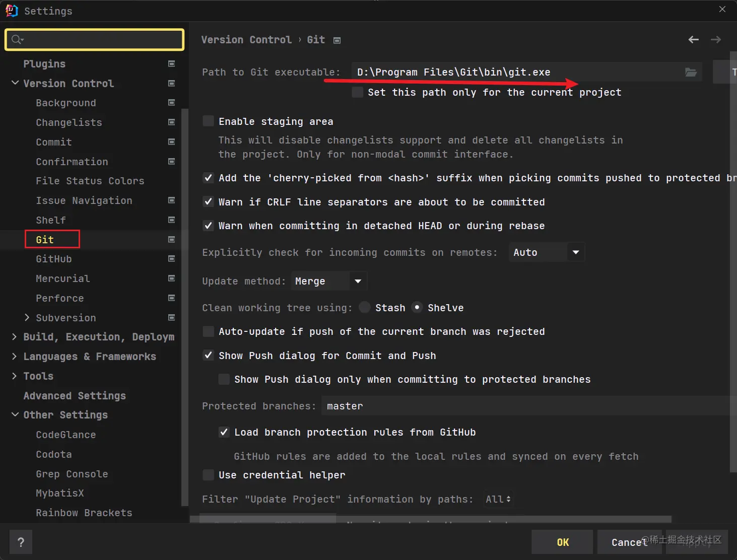The height and width of the screenshot is (560, 737).
Task: Open Advanced Settings
Action: coord(75,396)
